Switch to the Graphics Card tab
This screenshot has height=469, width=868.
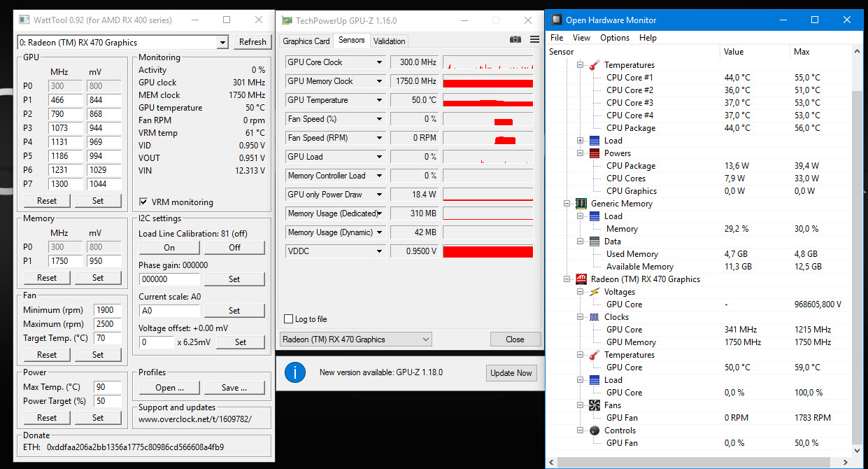point(306,41)
